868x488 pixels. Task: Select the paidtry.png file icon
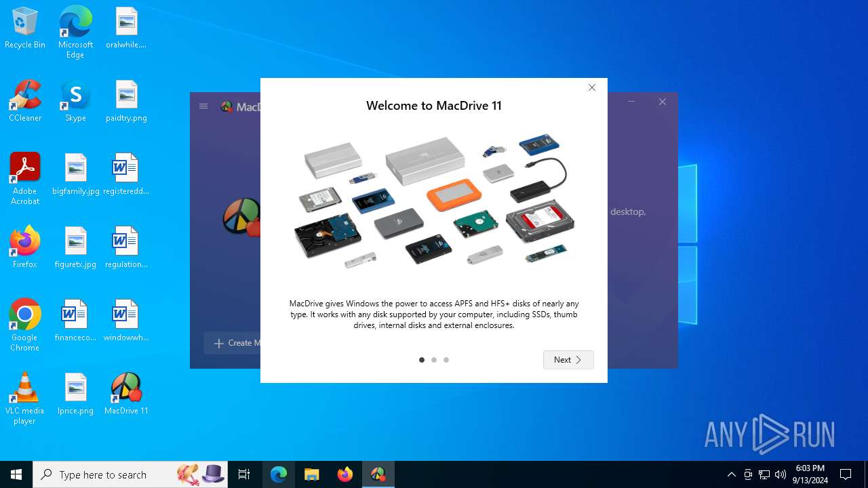pos(126,102)
